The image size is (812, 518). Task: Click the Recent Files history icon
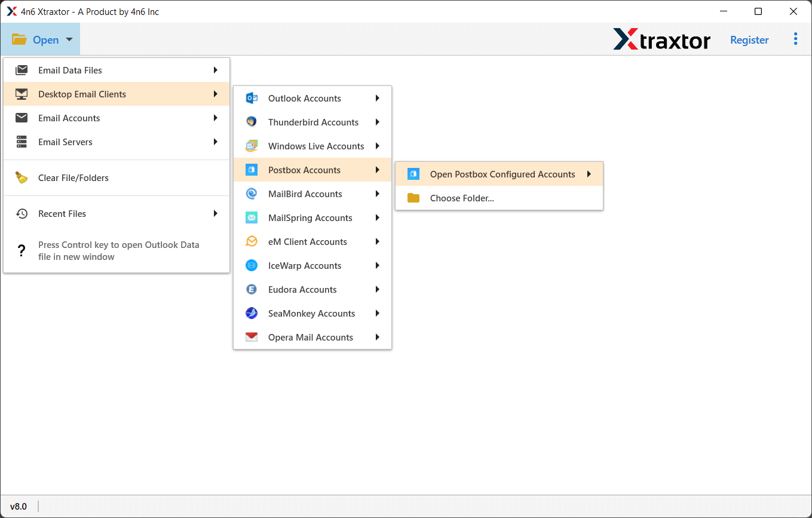pos(22,213)
